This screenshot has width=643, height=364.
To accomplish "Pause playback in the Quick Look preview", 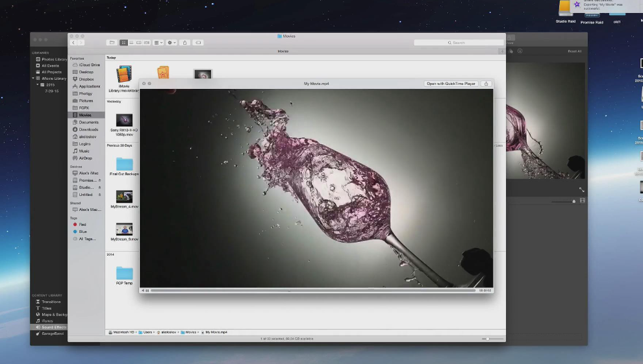I will 147,291.
